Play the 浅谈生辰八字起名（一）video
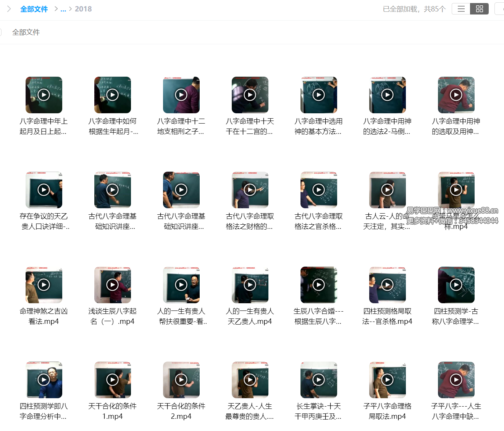504x431 pixels. pos(113,285)
